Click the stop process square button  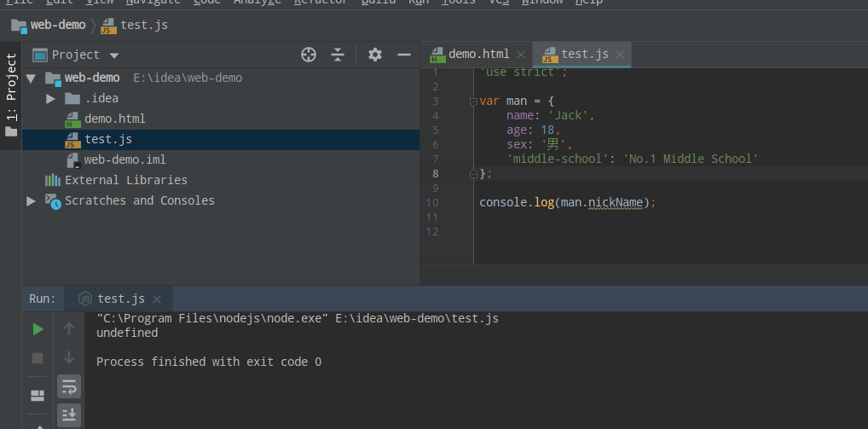pos(38,358)
